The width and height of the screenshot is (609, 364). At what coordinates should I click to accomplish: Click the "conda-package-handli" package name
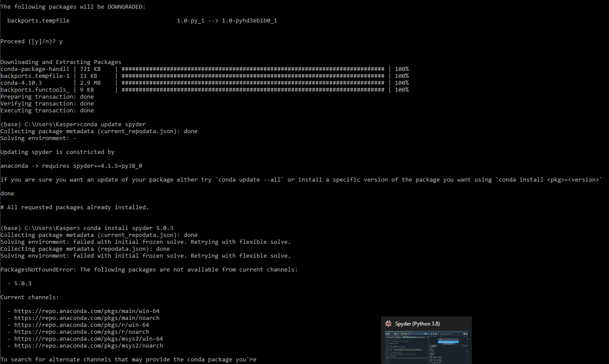pyautogui.click(x=35, y=69)
